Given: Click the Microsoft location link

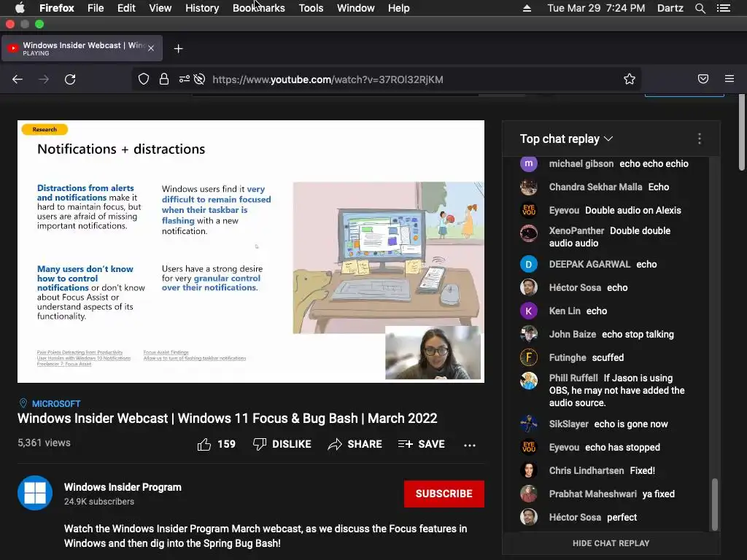Looking at the screenshot, I should (55, 404).
